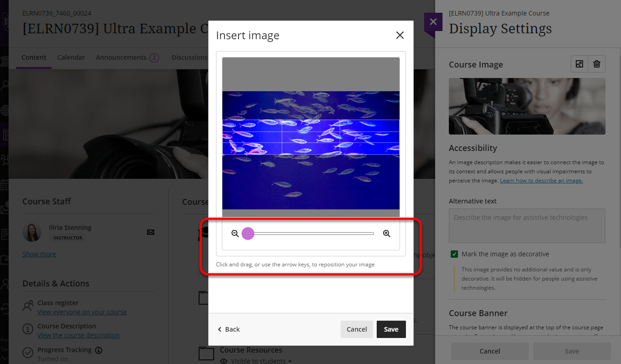Click the Alternative text field
621x364 pixels.
click(527, 226)
